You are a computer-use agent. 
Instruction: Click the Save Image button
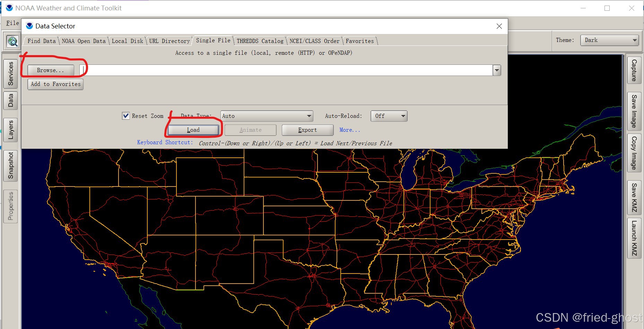(634, 111)
